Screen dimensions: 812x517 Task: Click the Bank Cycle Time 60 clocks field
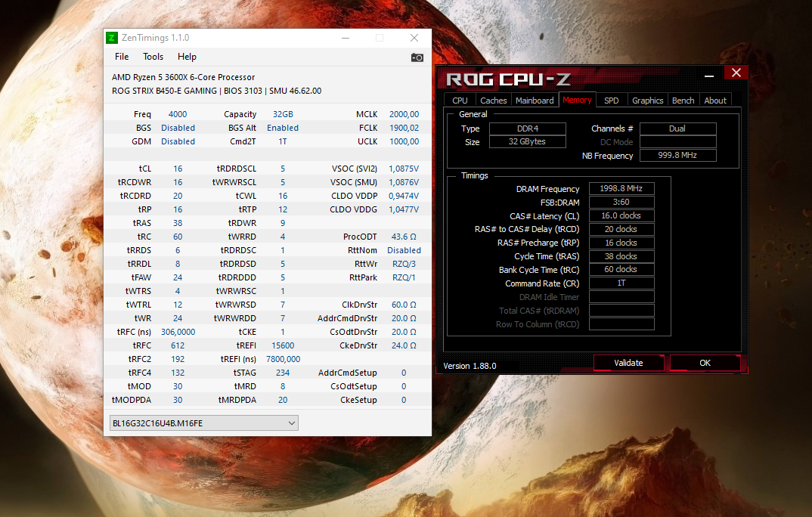click(621, 269)
